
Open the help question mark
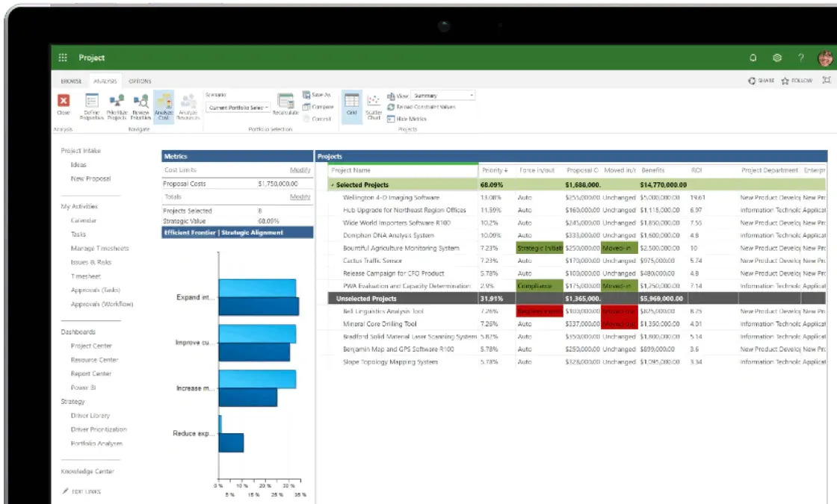[x=800, y=57]
